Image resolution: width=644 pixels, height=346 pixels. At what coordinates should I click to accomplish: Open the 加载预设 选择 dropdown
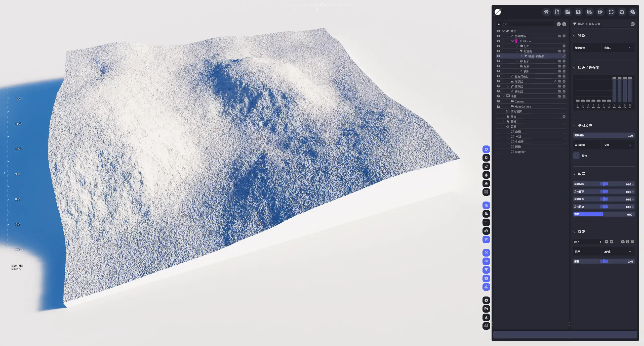(x=618, y=48)
